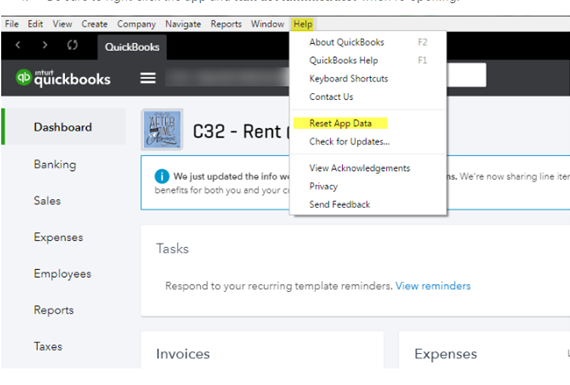
Task: Click the blue info notification icon
Action: (x=162, y=176)
